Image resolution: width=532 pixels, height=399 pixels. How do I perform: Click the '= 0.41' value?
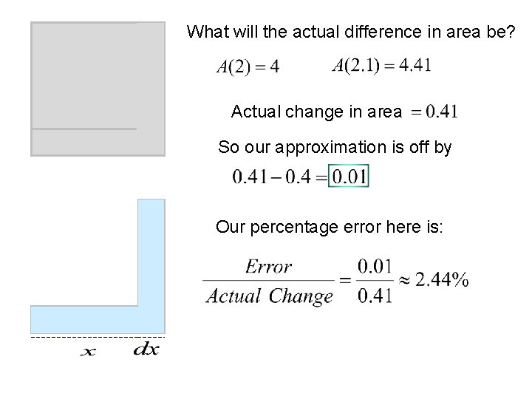click(434, 112)
